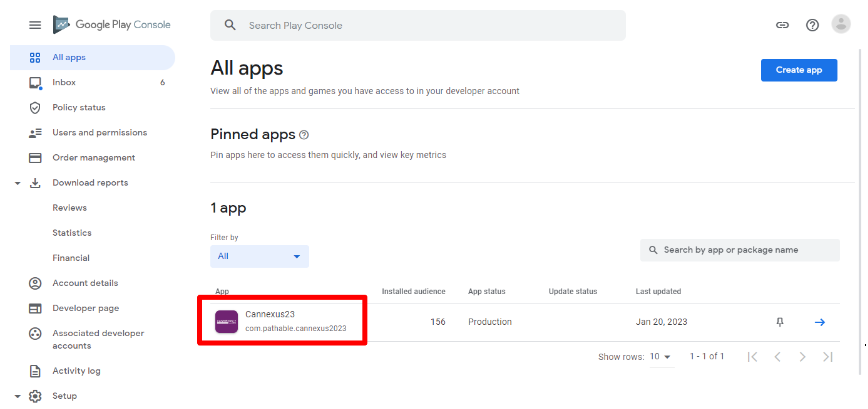The width and height of the screenshot is (868, 409).
Task: Click the Update status column header
Action: (x=573, y=291)
